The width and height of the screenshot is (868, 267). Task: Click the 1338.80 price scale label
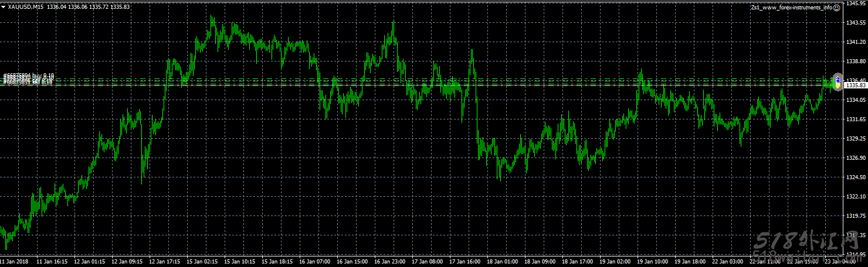pos(856,61)
